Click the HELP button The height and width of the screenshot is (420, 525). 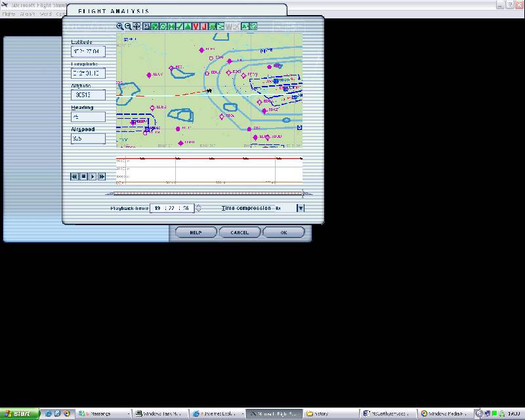[x=196, y=232]
